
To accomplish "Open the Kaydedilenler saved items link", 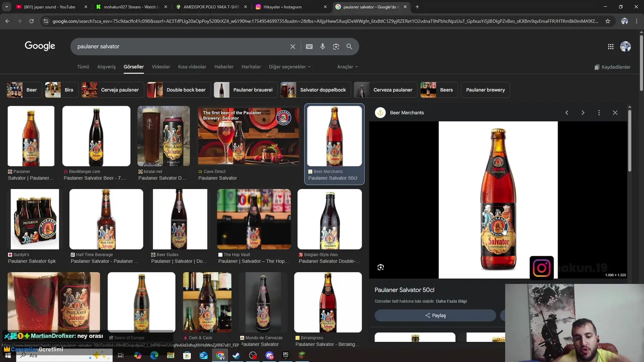I will [x=612, y=67].
